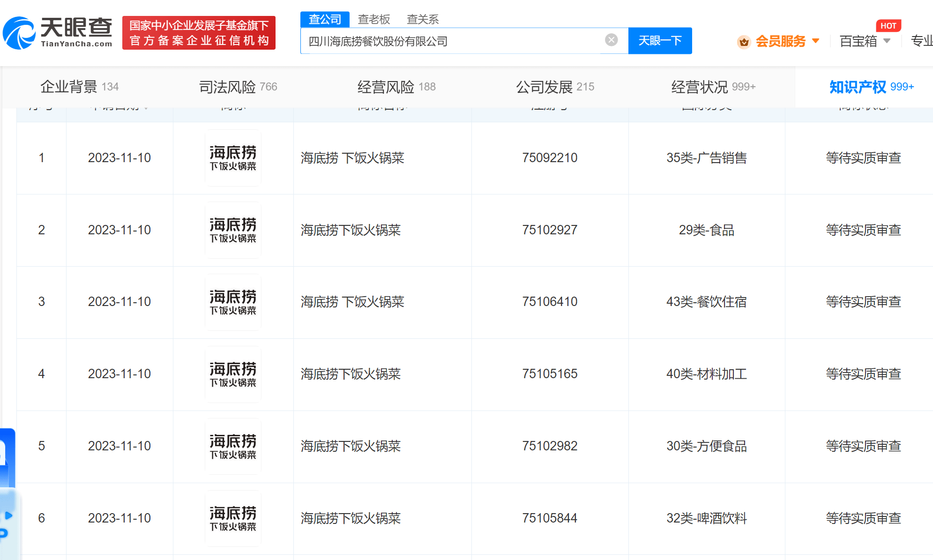The width and height of the screenshot is (933, 560).
Task: Clear the search field with X icon
Action: click(x=611, y=40)
